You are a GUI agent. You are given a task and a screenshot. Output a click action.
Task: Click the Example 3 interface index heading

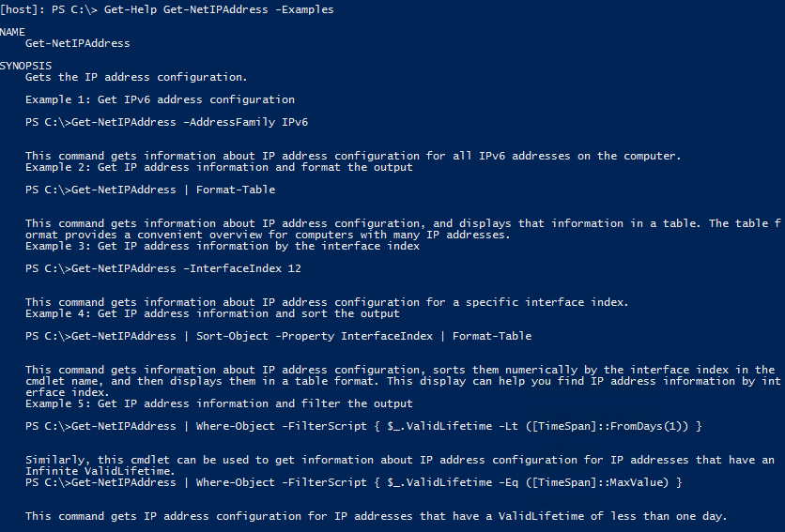point(219,246)
